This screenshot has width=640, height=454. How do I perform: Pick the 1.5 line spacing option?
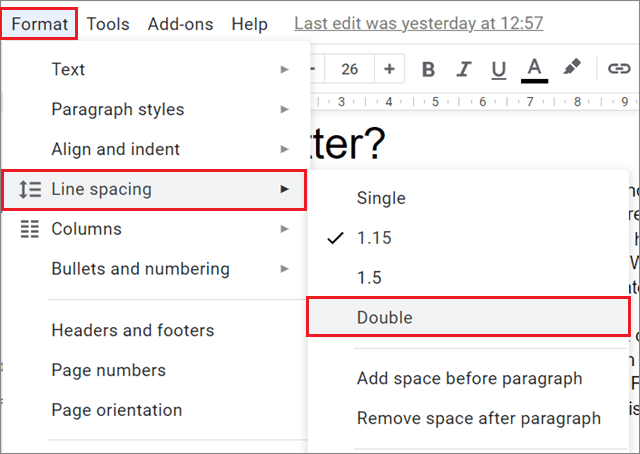369,278
